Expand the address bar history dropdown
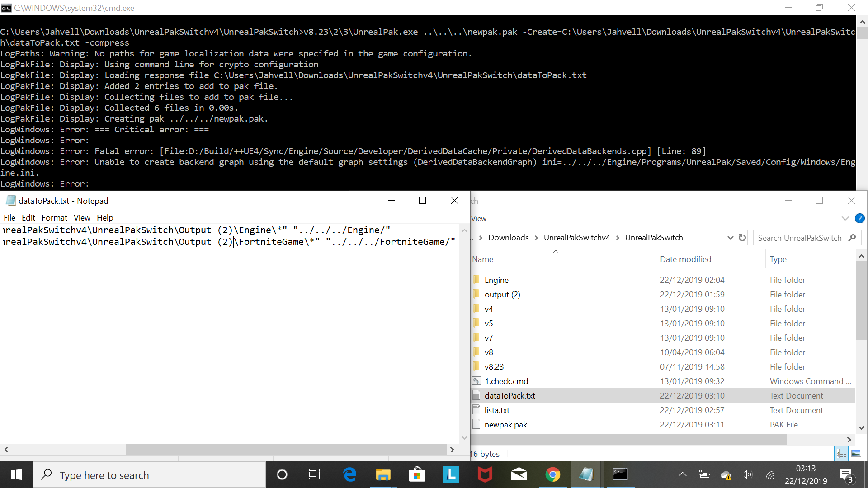The width and height of the screenshot is (868, 488). coord(730,238)
